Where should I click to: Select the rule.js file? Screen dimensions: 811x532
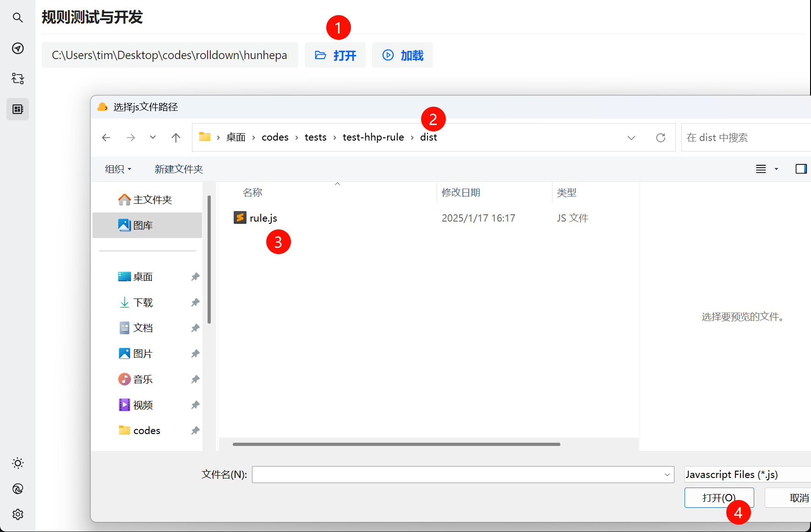coord(263,218)
